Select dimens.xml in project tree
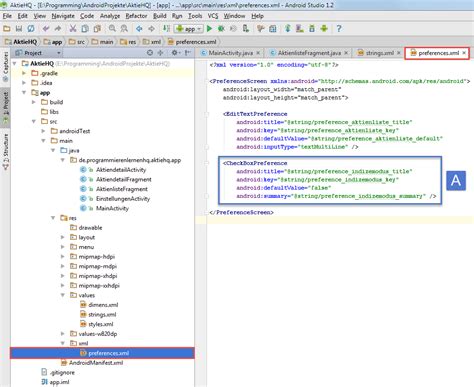This screenshot has height=387, width=474. click(103, 305)
